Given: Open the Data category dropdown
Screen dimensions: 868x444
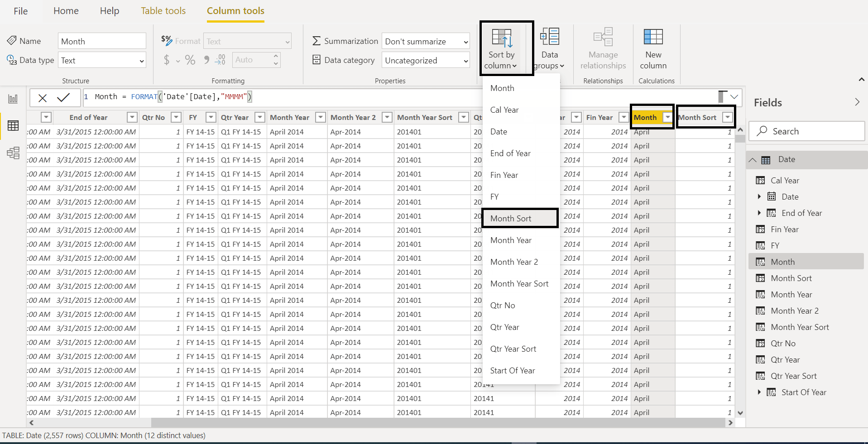Looking at the screenshot, I should tap(426, 61).
